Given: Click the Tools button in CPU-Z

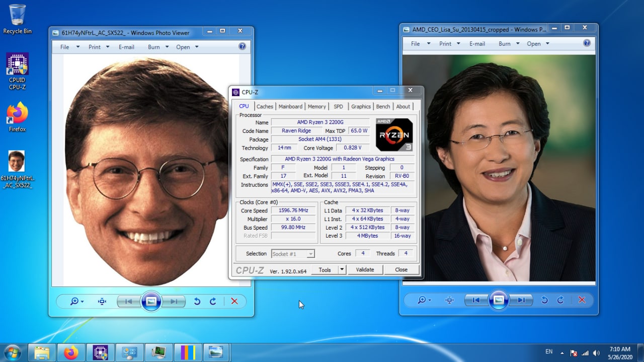Looking at the screenshot, I should click(325, 270).
